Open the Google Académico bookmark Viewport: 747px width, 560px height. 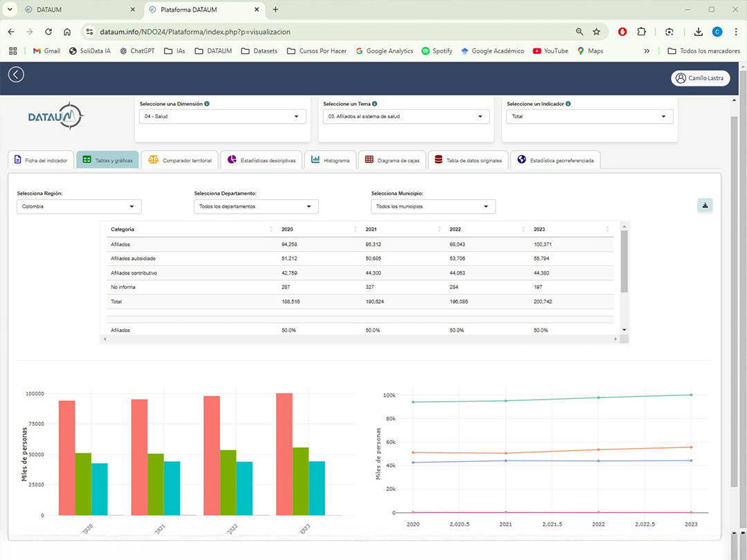click(492, 51)
